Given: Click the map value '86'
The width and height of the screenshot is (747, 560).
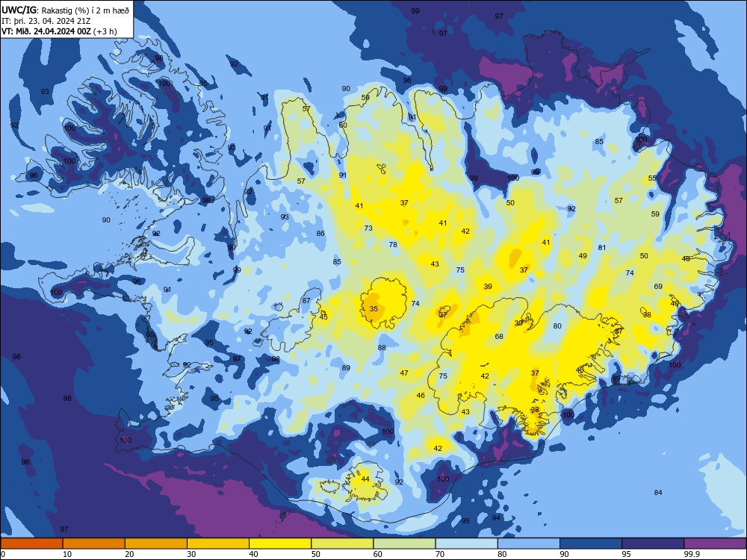Looking at the screenshot, I should [x=320, y=233].
